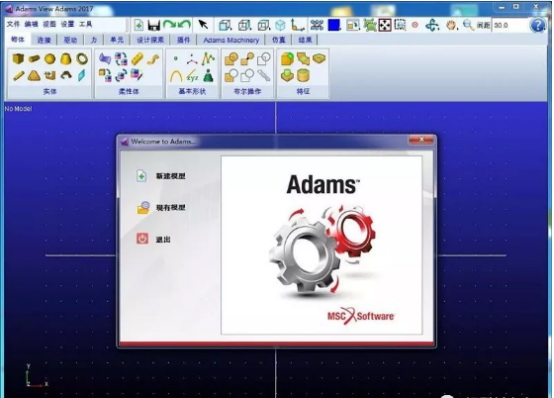554x398 pixels.
Task: Click the New Model toolbar icon
Action: [x=138, y=25]
